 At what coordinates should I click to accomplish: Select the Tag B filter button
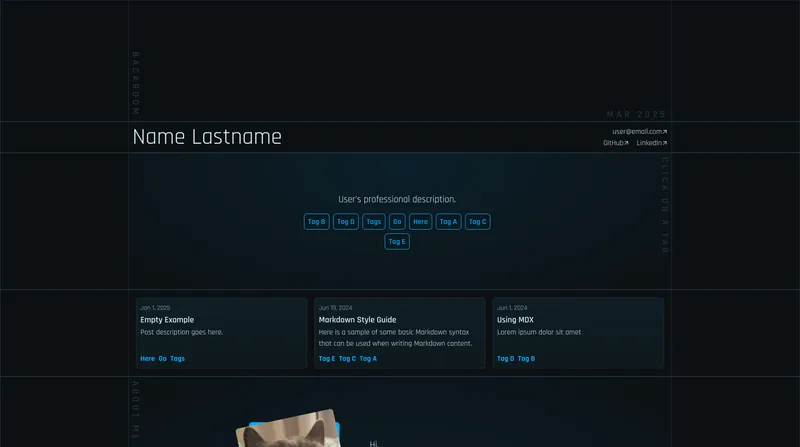pyautogui.click(x=316, y=222)
